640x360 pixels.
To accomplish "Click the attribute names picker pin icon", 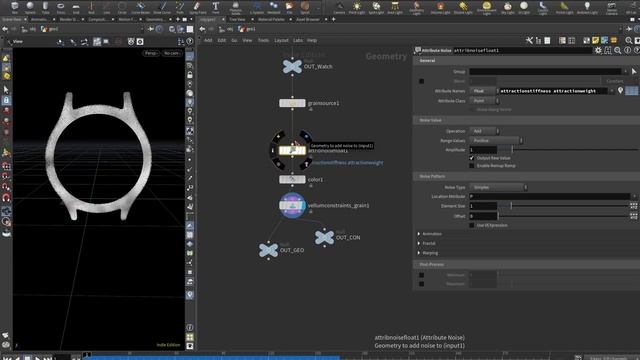I will click(x=620, y=91).
